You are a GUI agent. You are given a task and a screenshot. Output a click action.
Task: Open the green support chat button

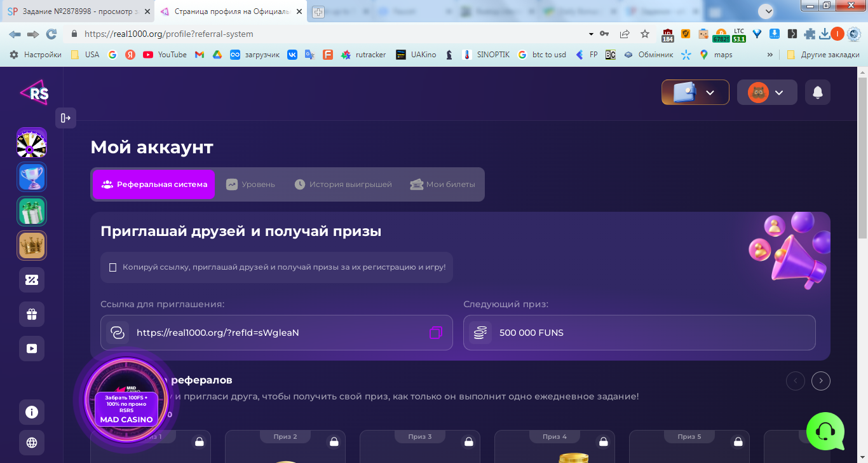(825, 431)
